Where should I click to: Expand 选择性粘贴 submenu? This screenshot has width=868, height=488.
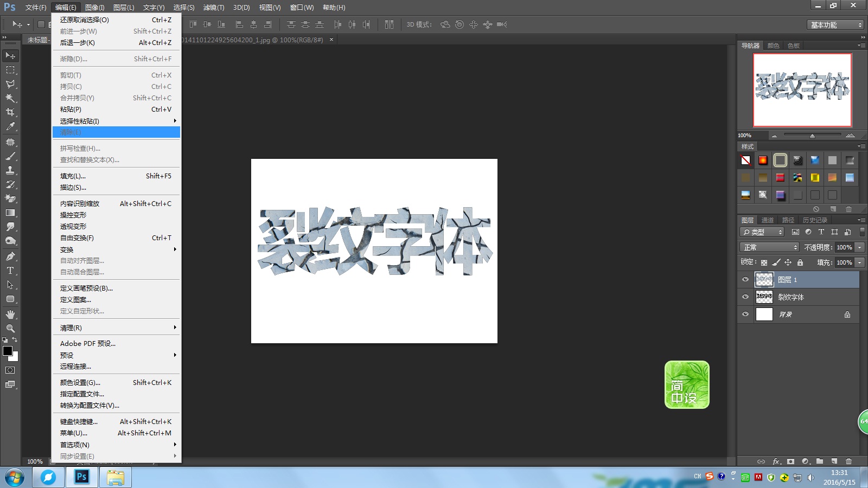(x=116, y=121)
